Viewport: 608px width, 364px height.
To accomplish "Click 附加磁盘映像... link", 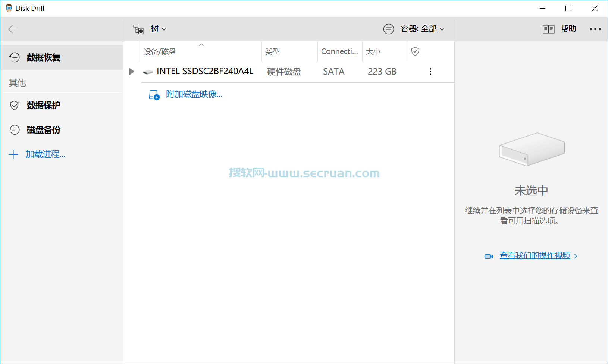I will 194,94.
